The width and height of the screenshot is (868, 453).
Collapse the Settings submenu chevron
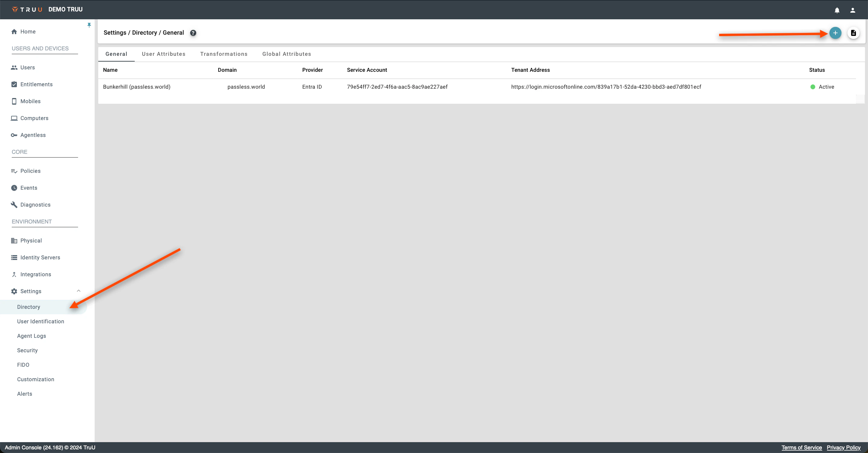pyautogui.click(x=78, y=291)
